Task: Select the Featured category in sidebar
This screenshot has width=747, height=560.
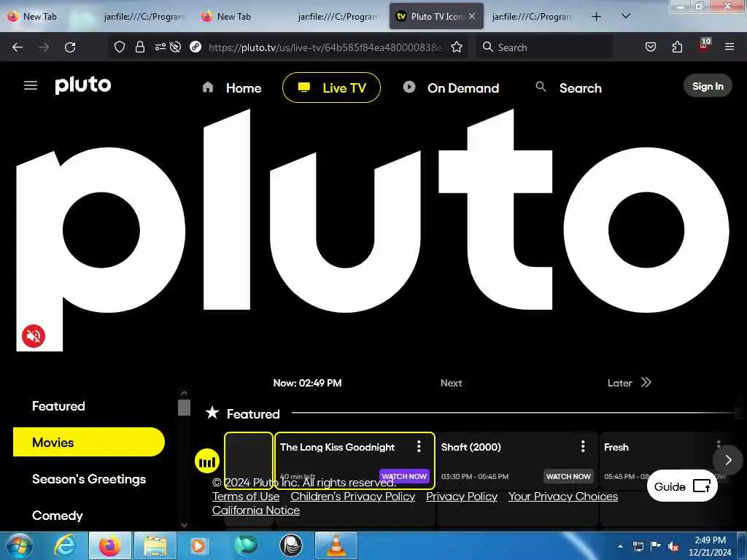Action: 58,406
